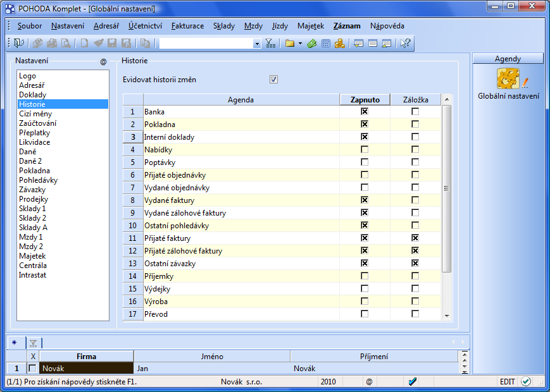Click the filter funnel toolbar icon
The width and height of the screenshot is (550, 392).
coord(270,43)
